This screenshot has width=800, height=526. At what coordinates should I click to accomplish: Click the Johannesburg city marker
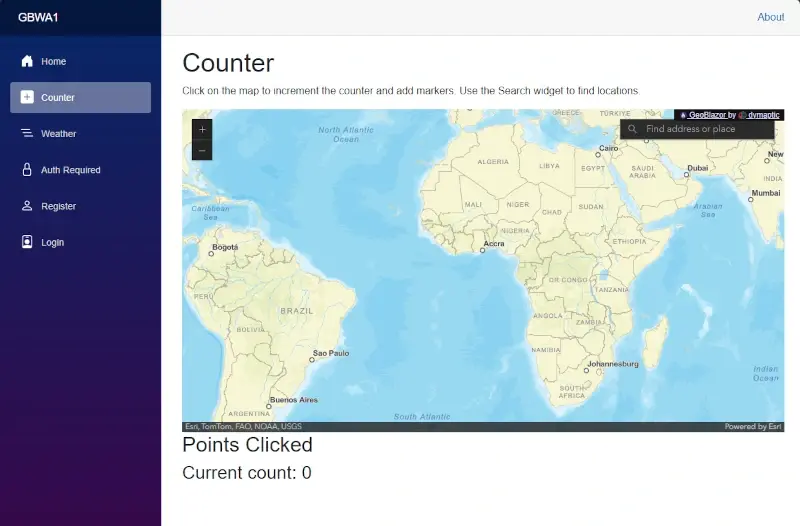[x=586, y=370]
